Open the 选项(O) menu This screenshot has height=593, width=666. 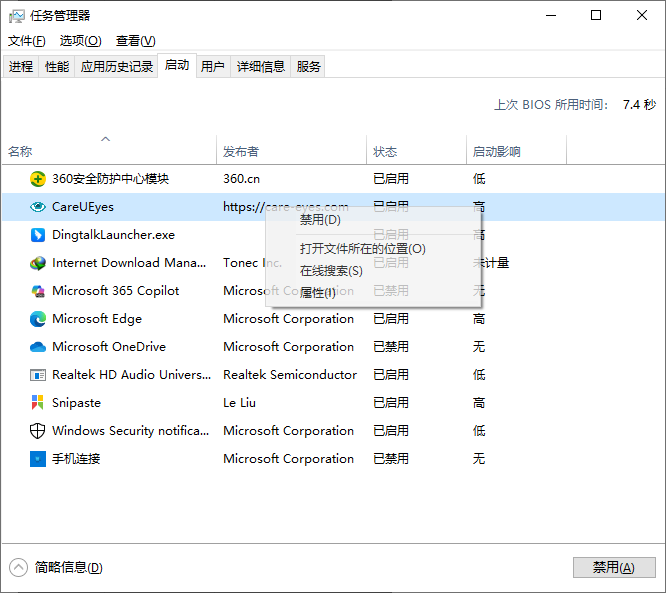[x=81, y=41]
